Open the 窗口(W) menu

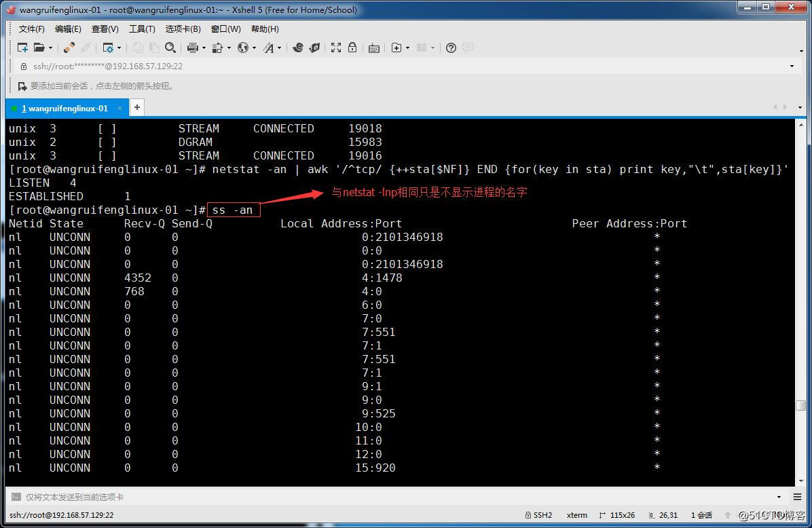click(x=226, y=29)
